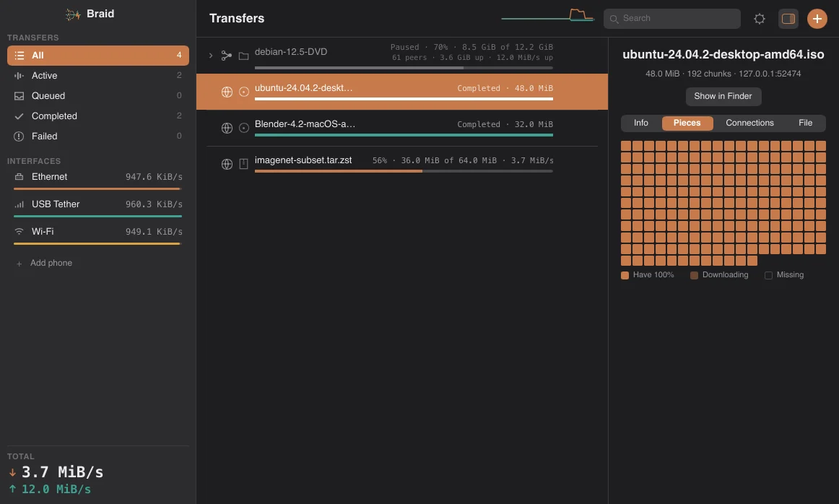Show the Failed transfers list

coord(98,136)
